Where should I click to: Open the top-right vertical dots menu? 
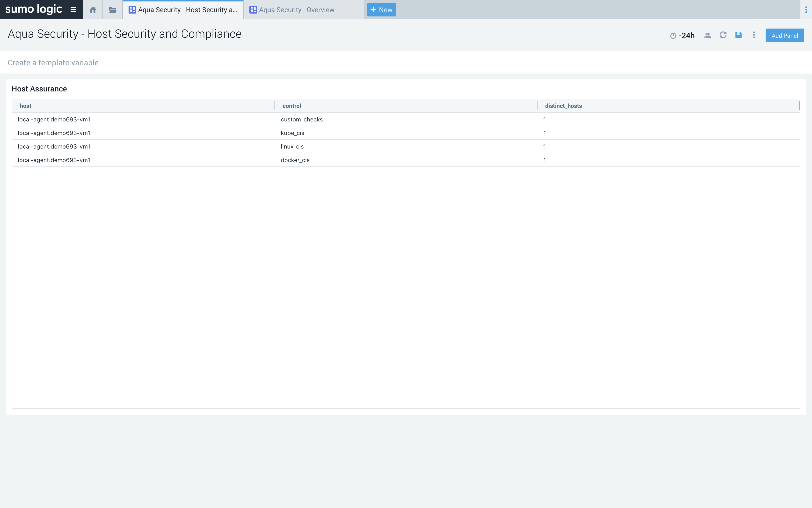pyautogui.click(x=806, y=10)
